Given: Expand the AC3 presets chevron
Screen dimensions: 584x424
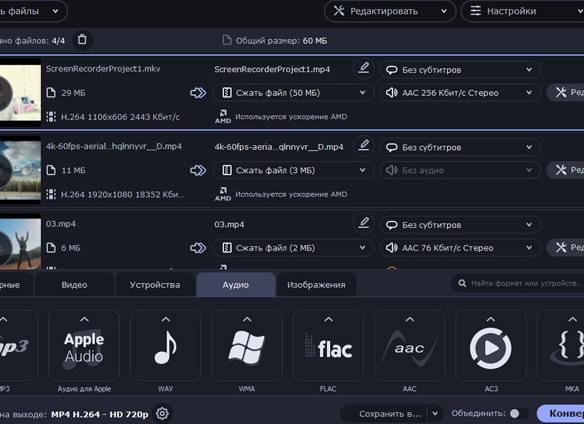Looking at the screenshot, I should (x=491, y=319).
